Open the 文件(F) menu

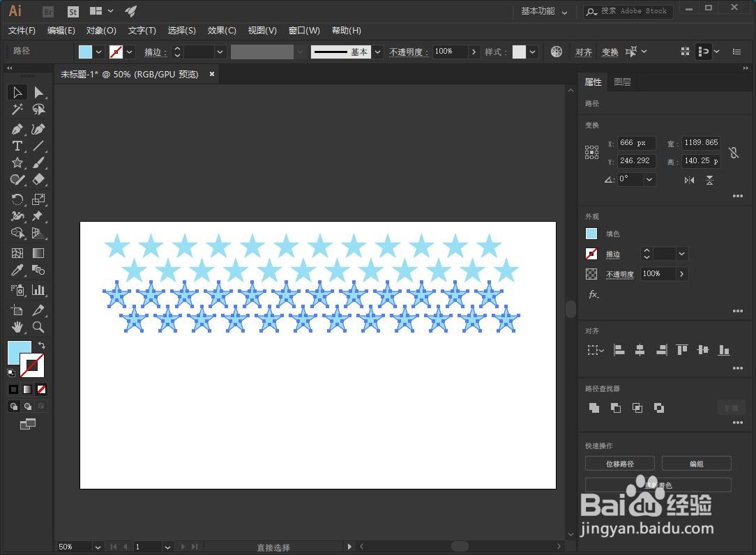[x=22, y=31]
